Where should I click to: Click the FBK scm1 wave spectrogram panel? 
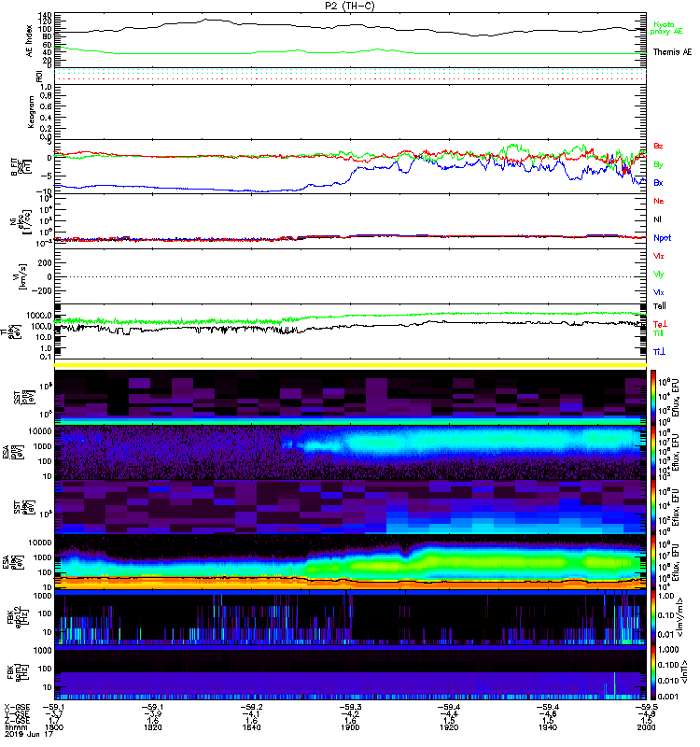[350, 672]
